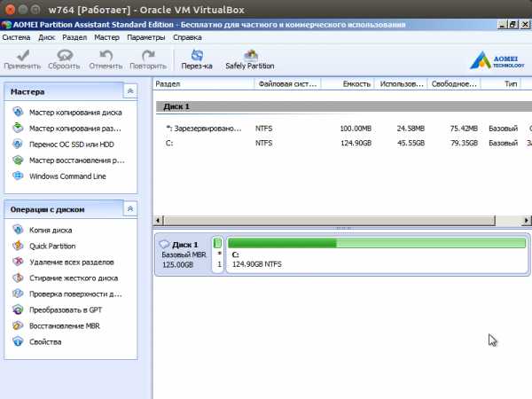532x399 pixels.
Task: Open the Мастер menu
Action: click(107, 37)
